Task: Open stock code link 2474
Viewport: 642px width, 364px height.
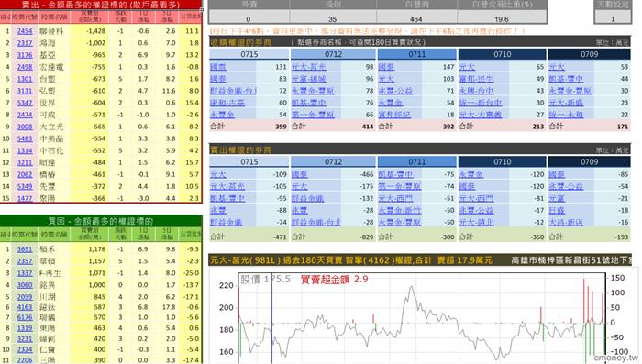Action: click(x=25, y=115)
